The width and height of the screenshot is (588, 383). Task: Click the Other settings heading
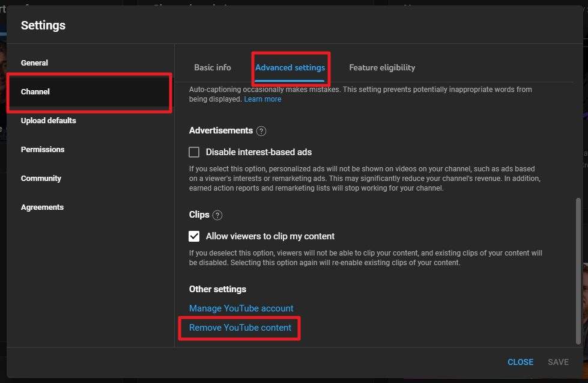217,289
